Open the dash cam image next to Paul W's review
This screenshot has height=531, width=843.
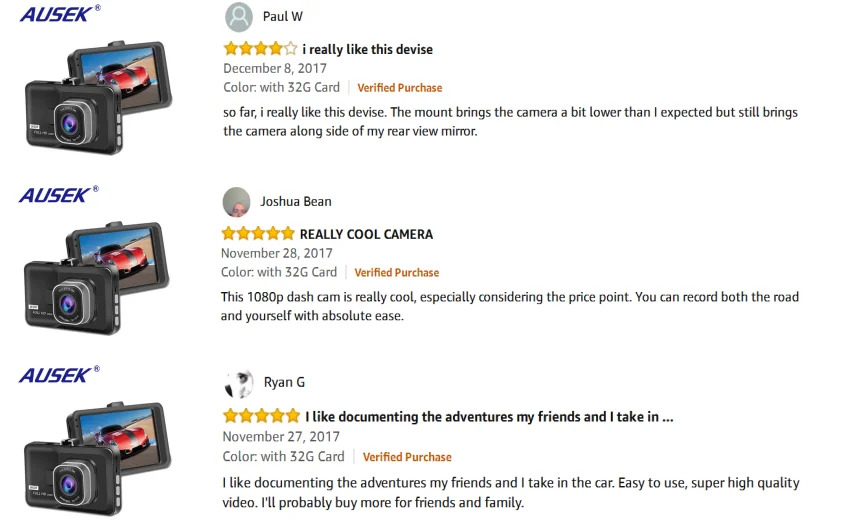[x=97, y=96]
